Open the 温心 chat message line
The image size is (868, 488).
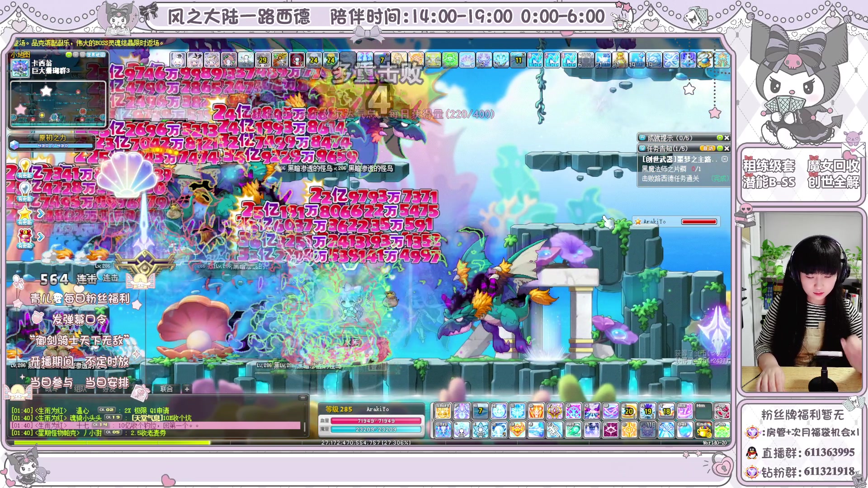point(90,410)
